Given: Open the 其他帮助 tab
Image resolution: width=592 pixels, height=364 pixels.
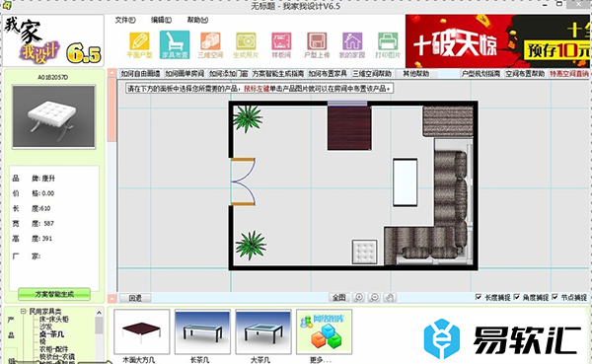Looking at the screenshot, I should tap(416, 74).
